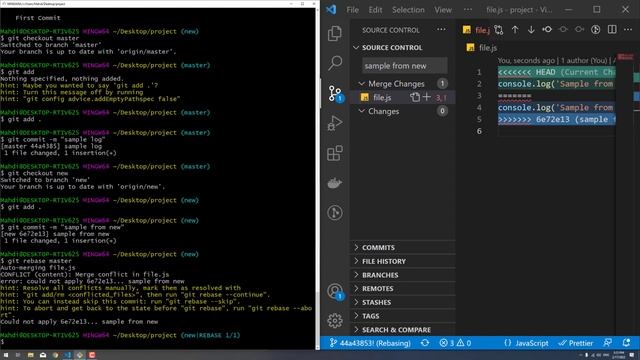Expand the REMOTES section
The width and height of the screenshot is (640, 360).
[402, 289]
